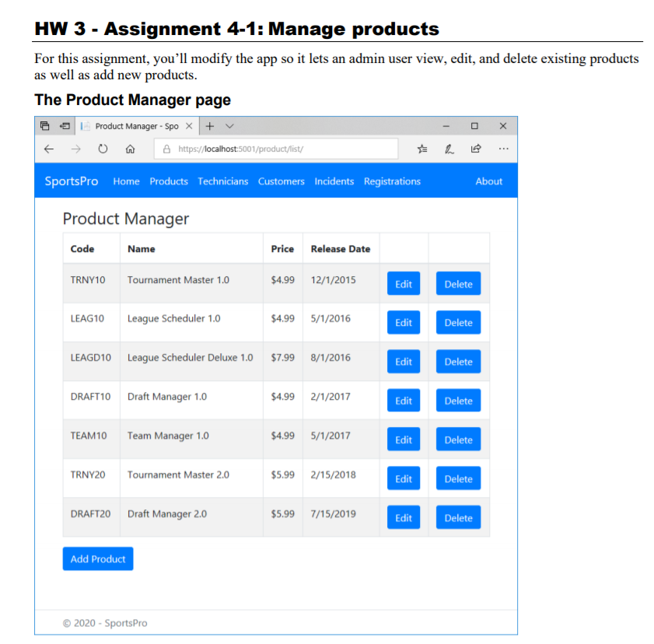Edit the Draft Manager 2.0 product
This screenshot has height=644, width=654.
pos(403,516)
